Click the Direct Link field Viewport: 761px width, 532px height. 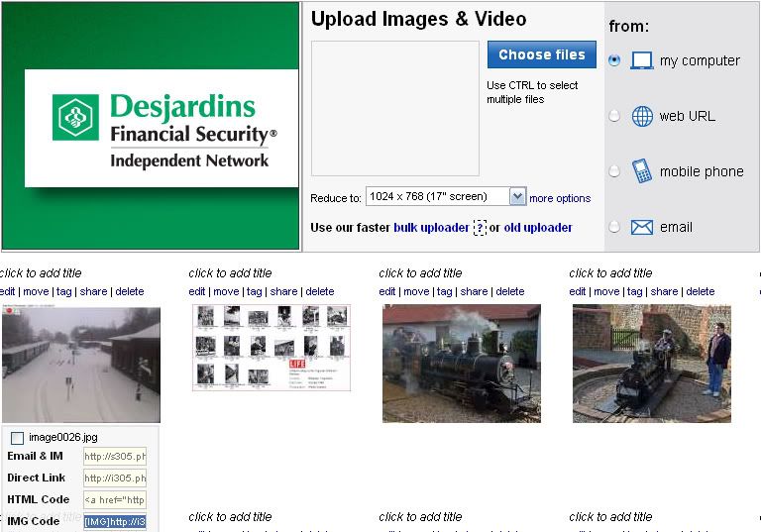[115, 479]
